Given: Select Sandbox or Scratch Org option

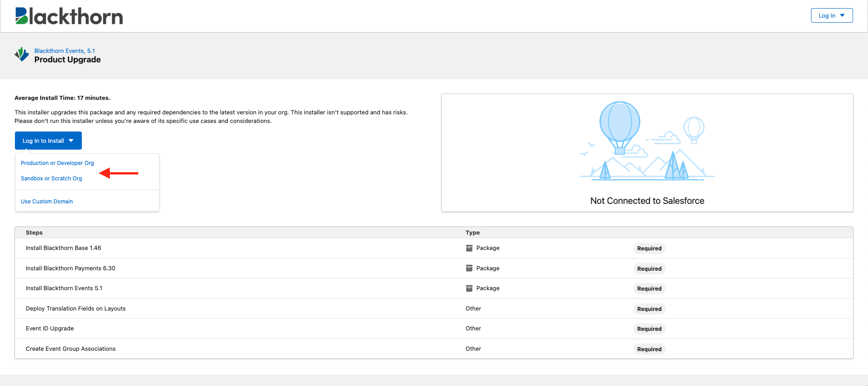Looking at the screenshot, I should 52,179.
